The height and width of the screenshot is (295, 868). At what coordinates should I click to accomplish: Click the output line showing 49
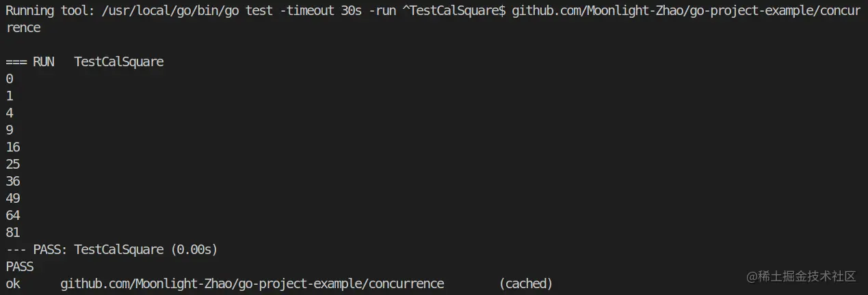coord(13,199)
